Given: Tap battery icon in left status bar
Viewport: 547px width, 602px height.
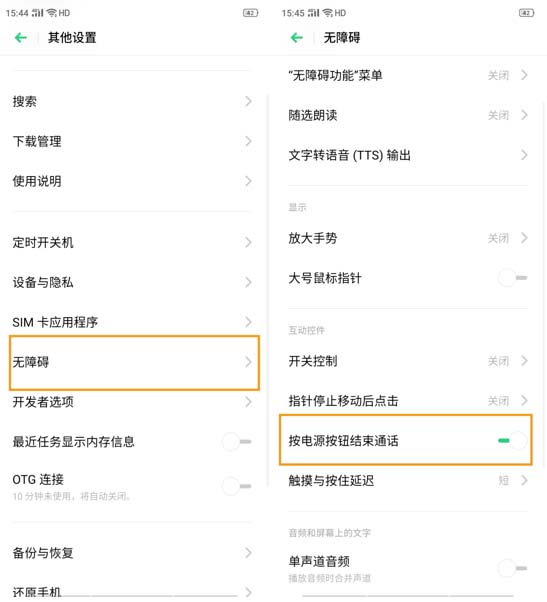Looking at the screenshot, I should 250,13.
